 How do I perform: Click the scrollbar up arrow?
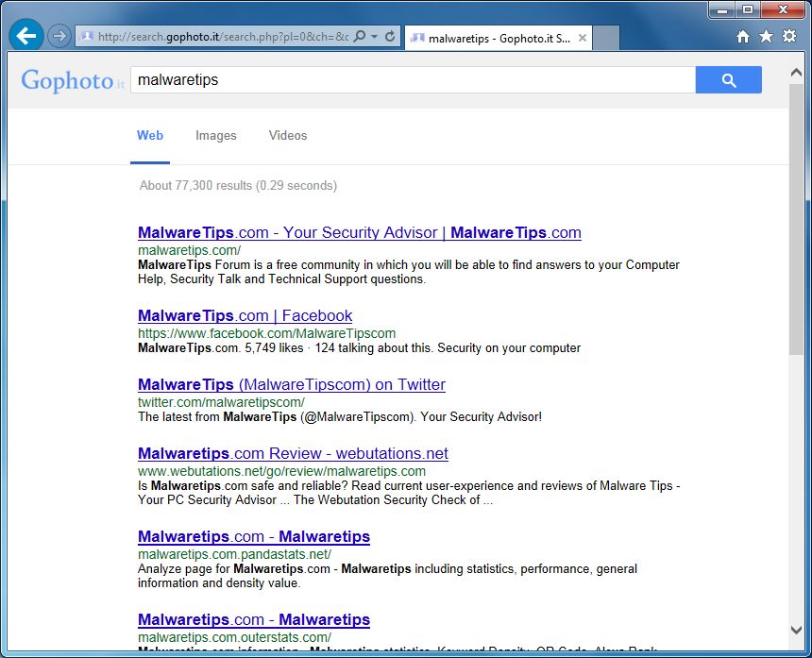pyautogui.click(x=797, y=73)
